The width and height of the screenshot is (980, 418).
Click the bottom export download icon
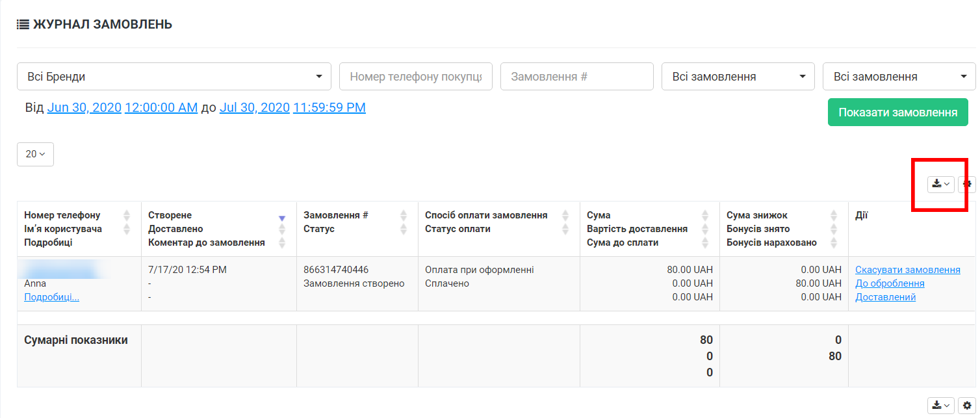[940, 406]
